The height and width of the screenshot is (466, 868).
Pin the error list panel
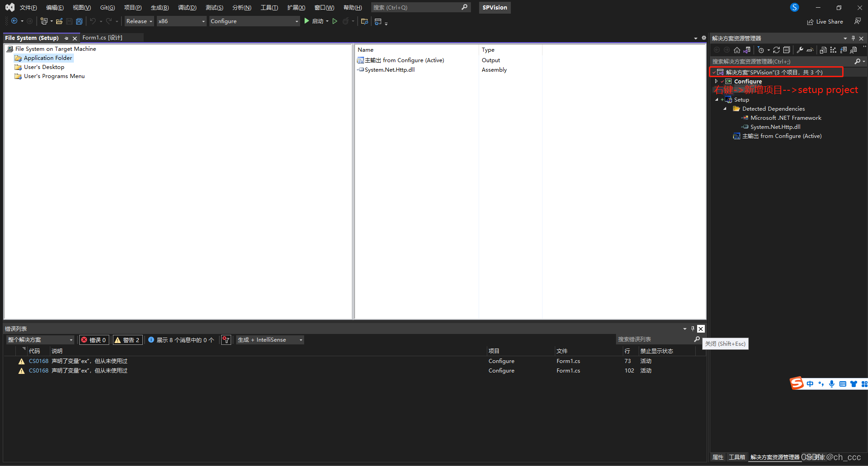693,329
